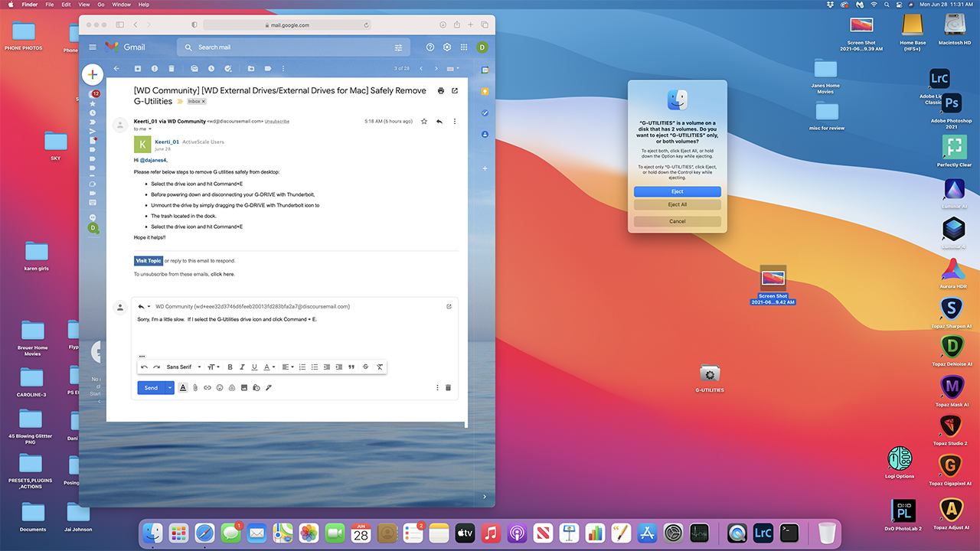Insert emoji in reply
This screenshot has width=980, height=551.
point(220,388)
